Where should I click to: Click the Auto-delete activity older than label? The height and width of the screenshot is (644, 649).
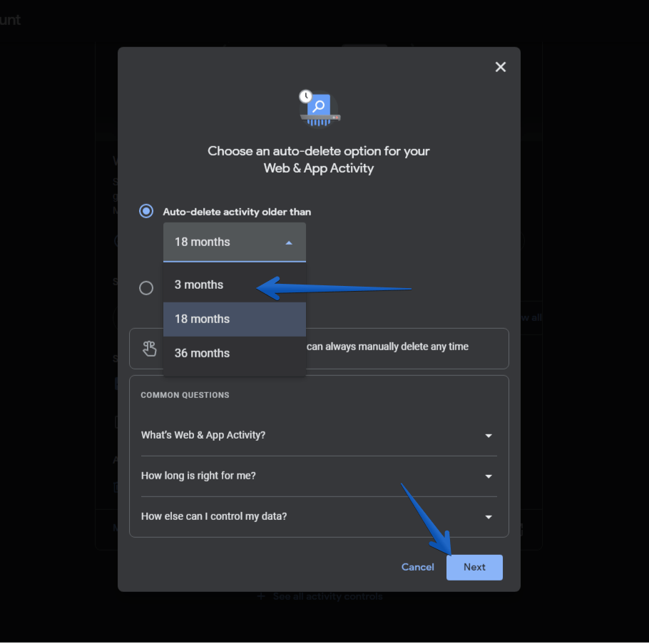[237, 212]
